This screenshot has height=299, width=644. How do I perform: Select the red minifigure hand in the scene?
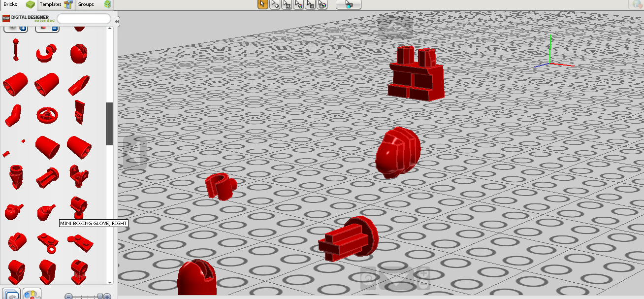[x=220, y=186]
